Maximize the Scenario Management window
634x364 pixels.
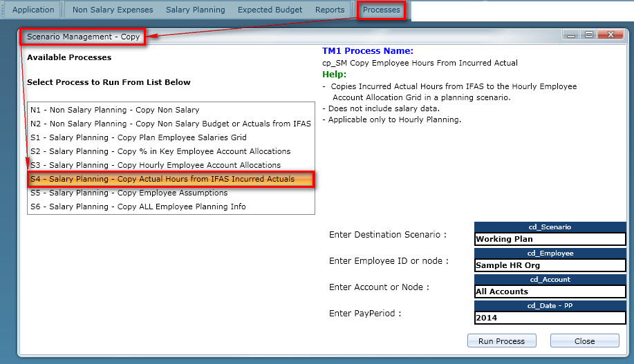(589, 35)
